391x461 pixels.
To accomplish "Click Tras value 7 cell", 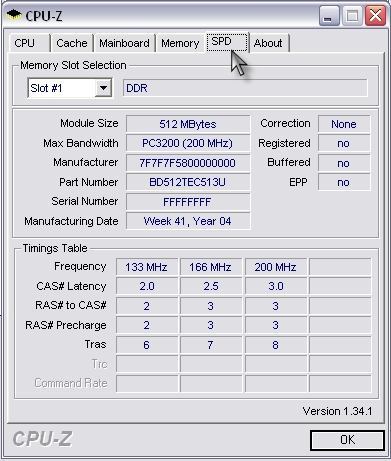I will coord(211,345).
